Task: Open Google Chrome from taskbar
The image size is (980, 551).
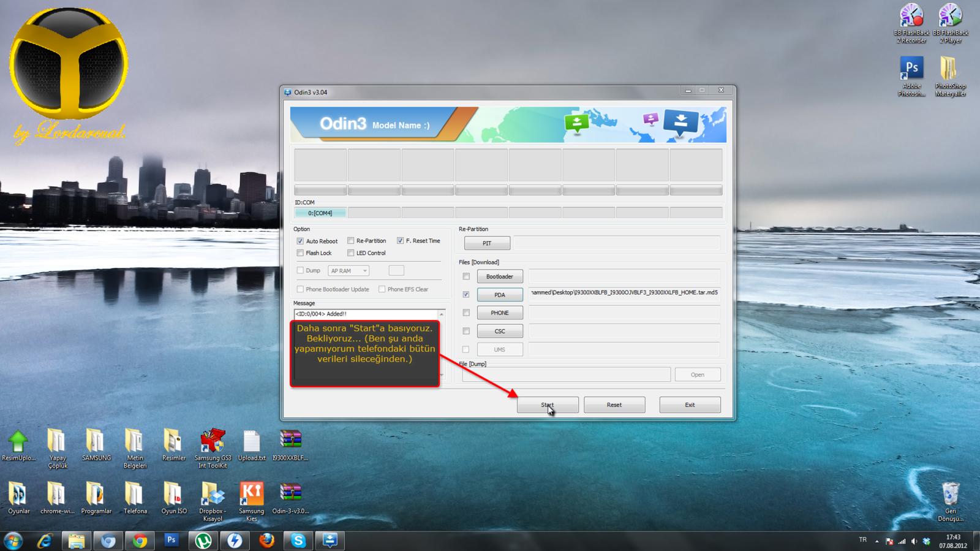Action: (140, 541)
